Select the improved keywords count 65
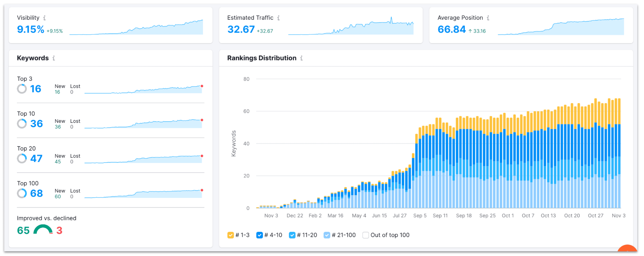The width and height of the screenshot is (644, 256). pyautogui.click(x=23, y=231)
